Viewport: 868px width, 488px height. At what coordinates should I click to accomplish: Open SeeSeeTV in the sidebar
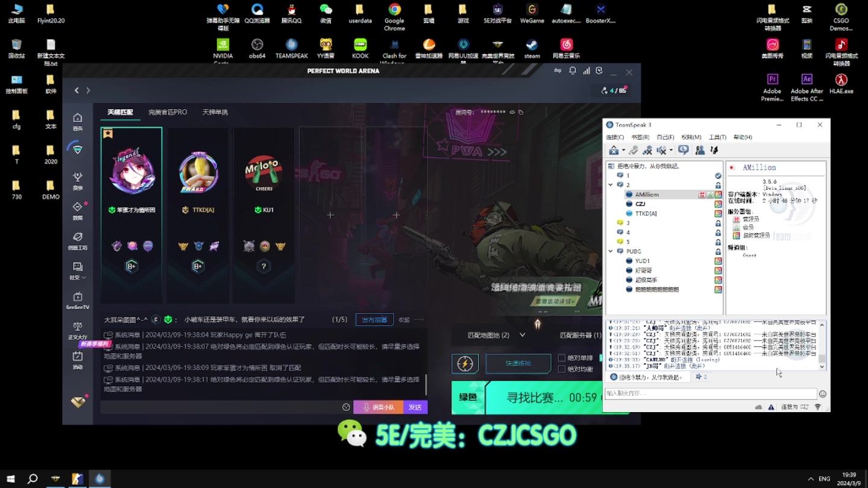pos(77,299)
